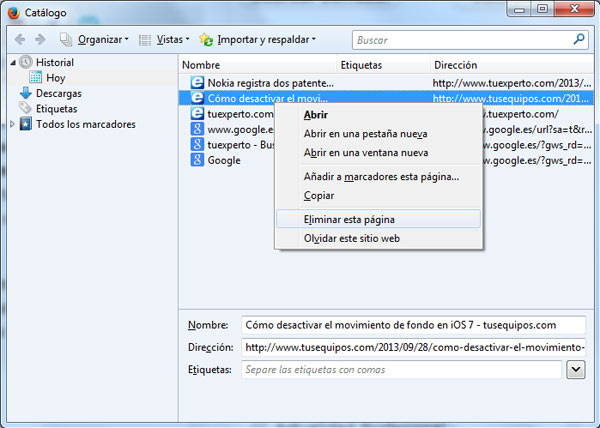This screenshot has width=600, height=428.
Task: Choose Abrir en una pestaña nueva
Action: pyautogui.click(x=378, y=134)
